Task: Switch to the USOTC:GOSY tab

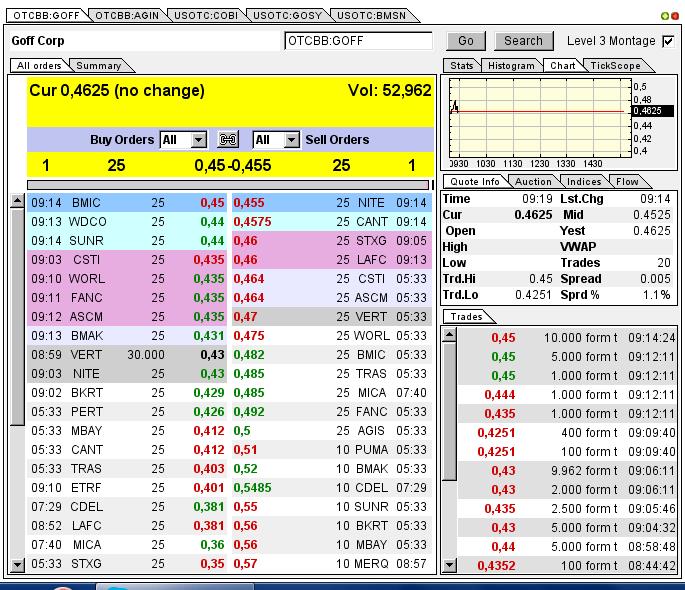Action: 287,15
